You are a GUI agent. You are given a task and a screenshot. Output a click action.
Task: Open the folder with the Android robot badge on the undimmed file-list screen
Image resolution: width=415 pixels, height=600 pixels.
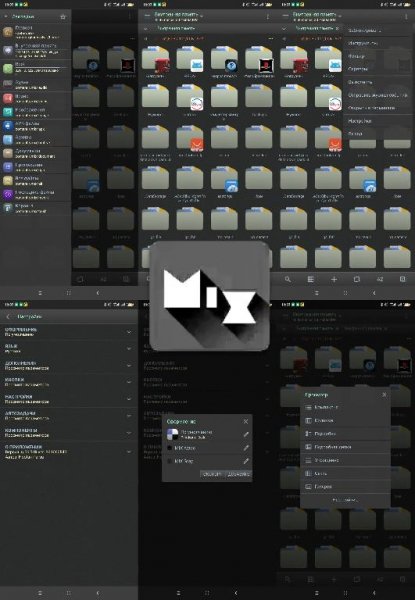coord(190,60)
